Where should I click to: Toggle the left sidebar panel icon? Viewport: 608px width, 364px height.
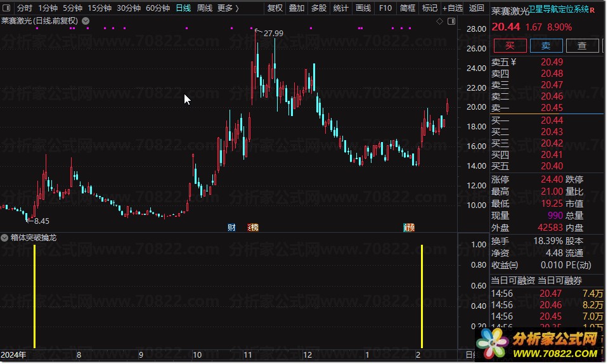pos(6,8)
